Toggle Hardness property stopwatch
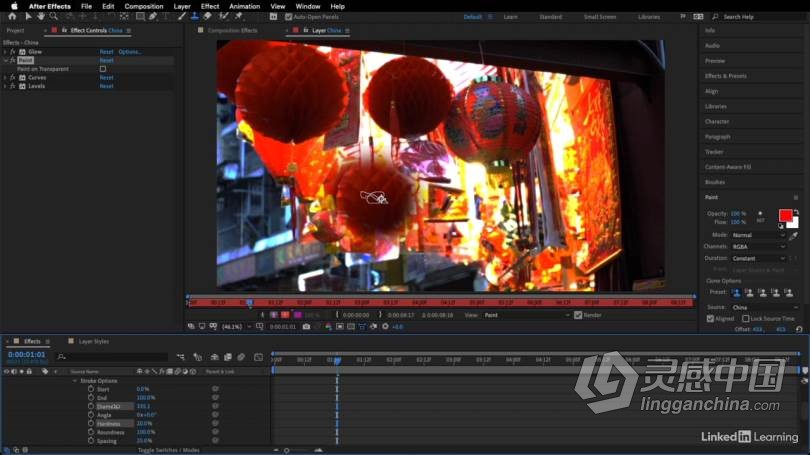Viewport: 810px width, 455px height. tap(91, 423)
